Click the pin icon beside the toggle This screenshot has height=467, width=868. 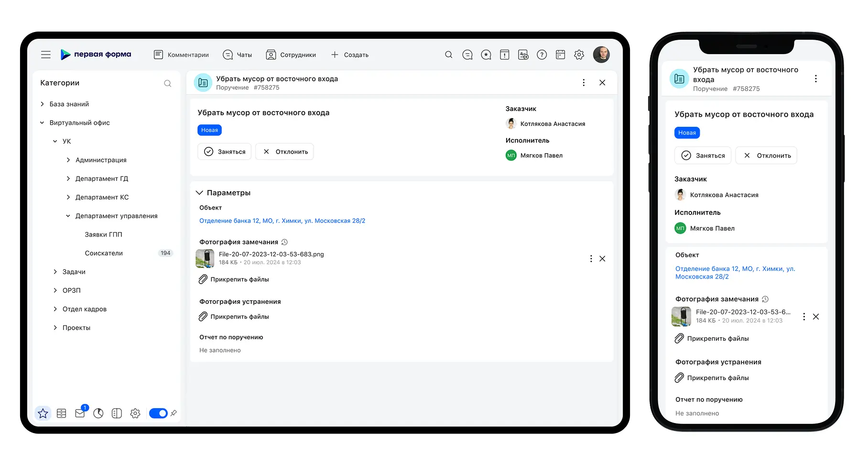(x=174, y=413)
